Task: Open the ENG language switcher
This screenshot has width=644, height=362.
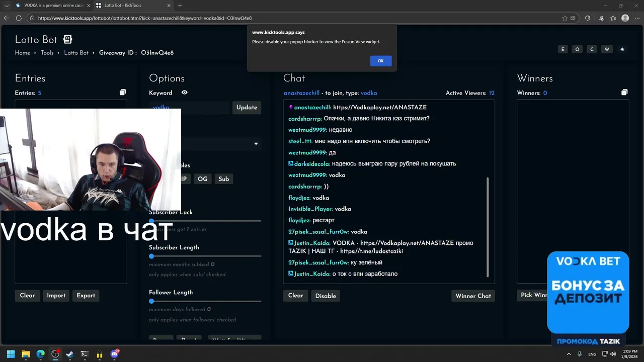Action: 592,354
